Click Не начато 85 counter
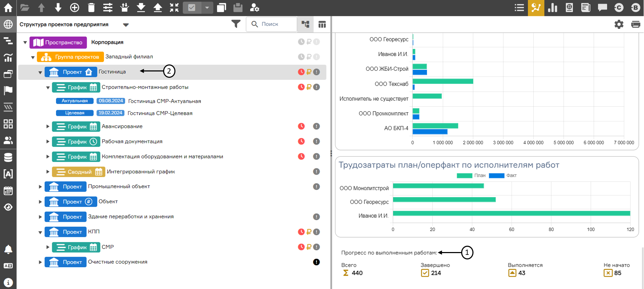 click(x=617, y=270)
